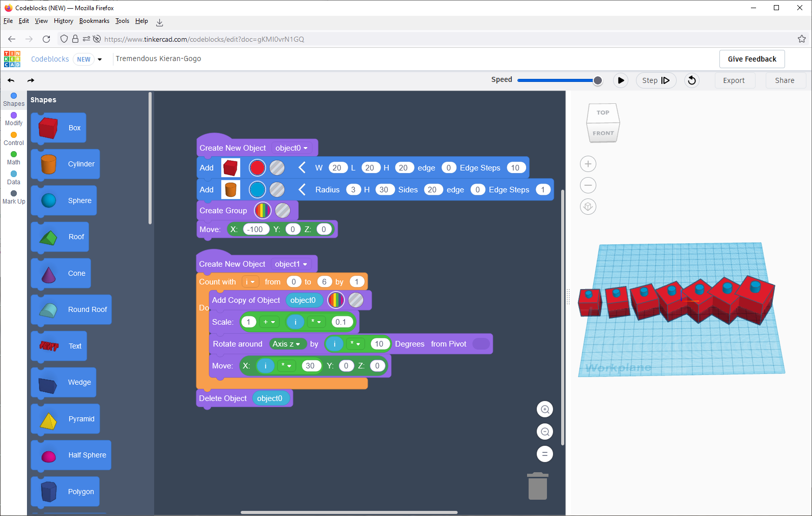The width and height of the screenshot is (812, 516).
Task: Zoom out the 3D viewer with minus icon
Action: click(x=588, y=185)
